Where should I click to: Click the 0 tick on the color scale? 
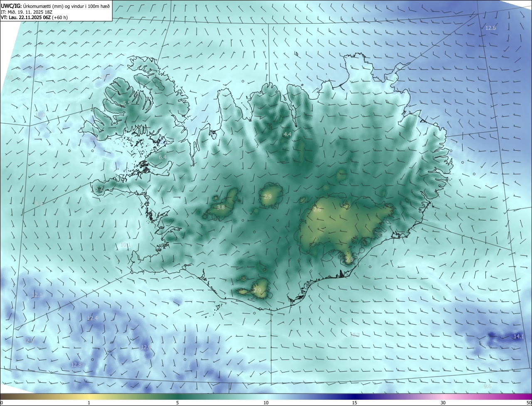coord(2,403)
